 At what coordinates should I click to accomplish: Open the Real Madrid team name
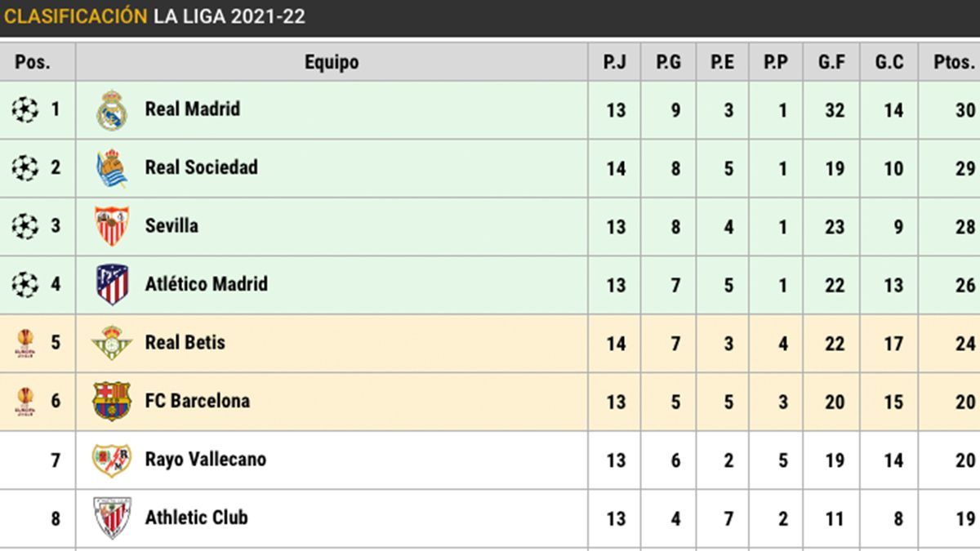[x=193, y=109]
